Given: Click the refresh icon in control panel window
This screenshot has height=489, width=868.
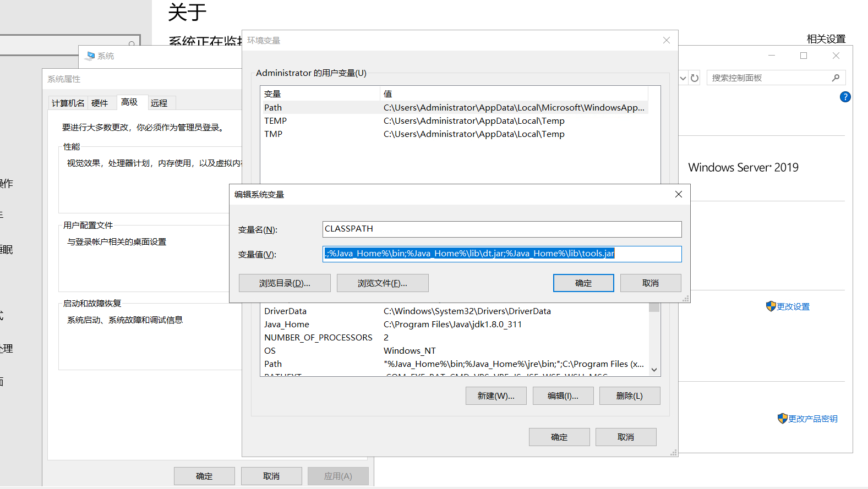Looking at the screenshot, I should [x=695, y=78].
